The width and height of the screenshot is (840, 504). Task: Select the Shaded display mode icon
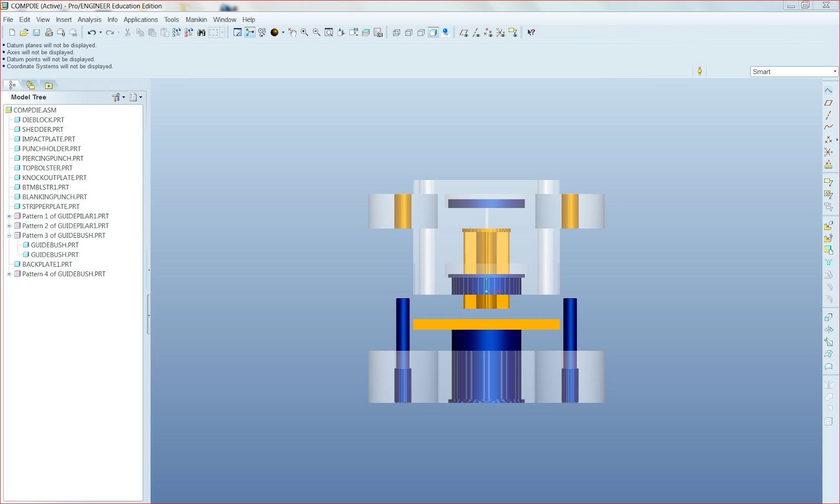[433, 33]
